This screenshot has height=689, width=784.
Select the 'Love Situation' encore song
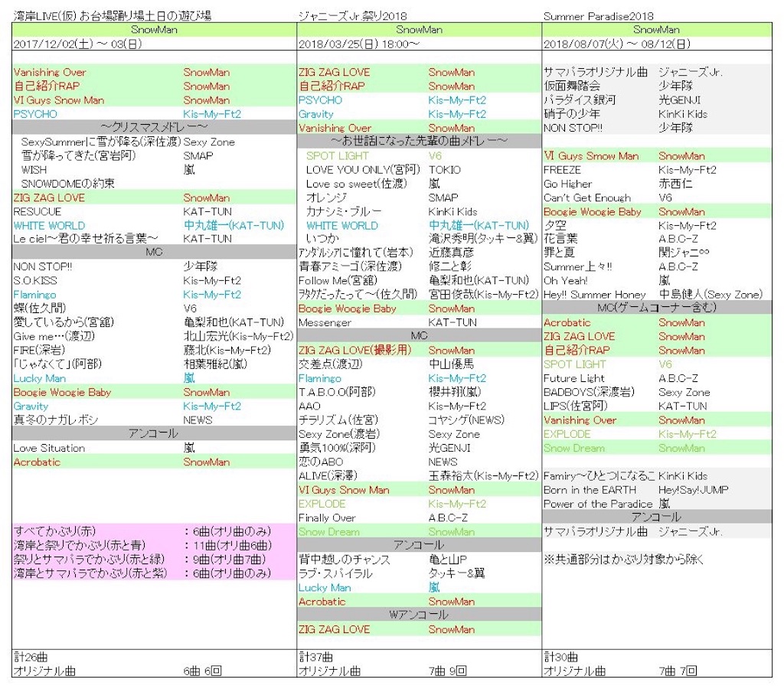49,448
